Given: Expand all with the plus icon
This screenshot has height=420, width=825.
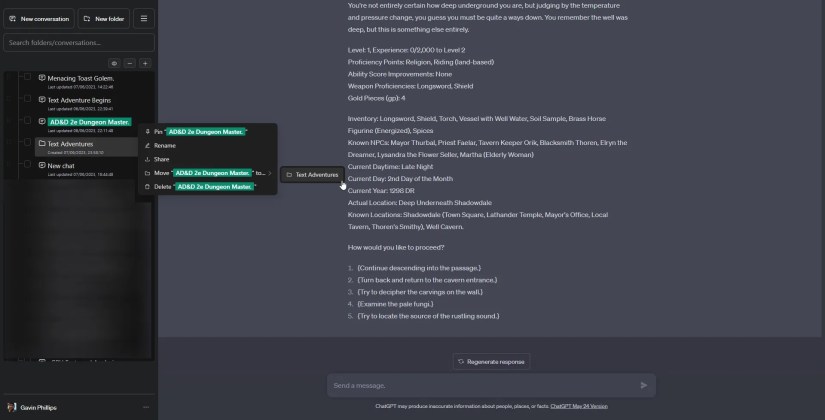Looking at the screenshot, I should [145, 63].
